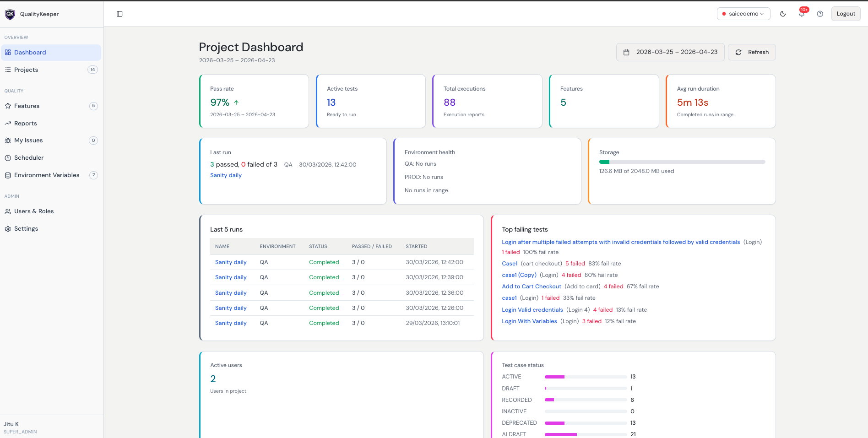Click the Refresh button
The width and height of the screenshot is (868, 438).
point(752,52)
